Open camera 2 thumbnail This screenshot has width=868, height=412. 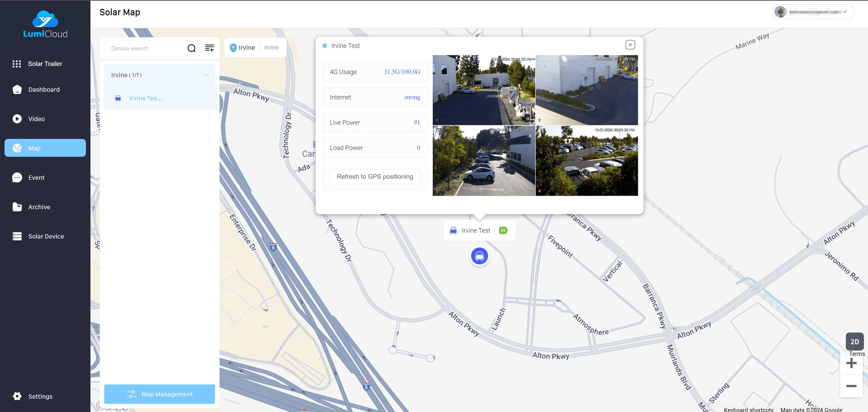(x=587, y=90)
